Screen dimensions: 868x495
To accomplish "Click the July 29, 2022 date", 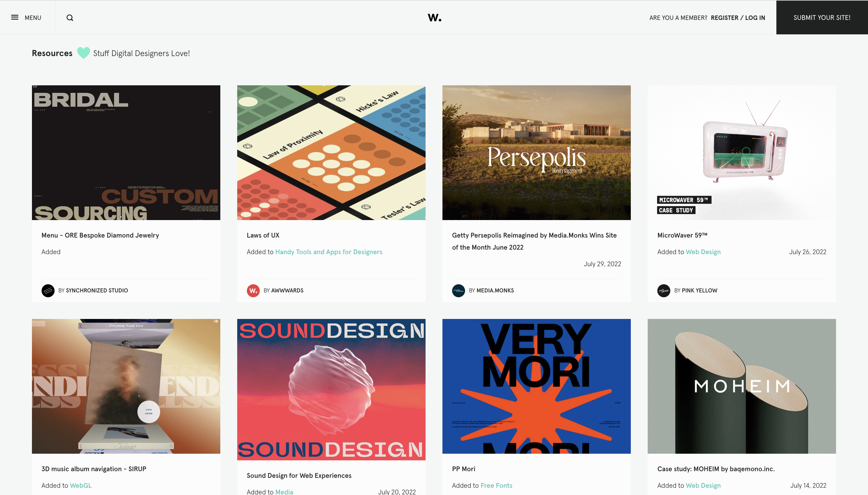I will (x=602, y=264).
